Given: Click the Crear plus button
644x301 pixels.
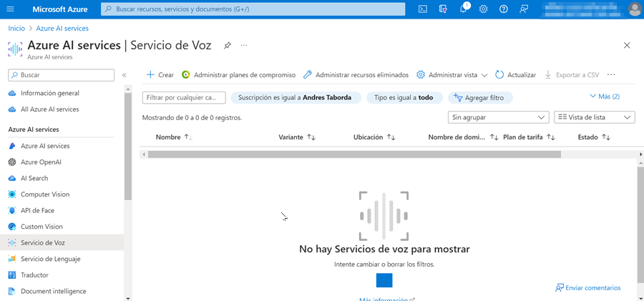Looking at the screenshot, I should 160,75.
